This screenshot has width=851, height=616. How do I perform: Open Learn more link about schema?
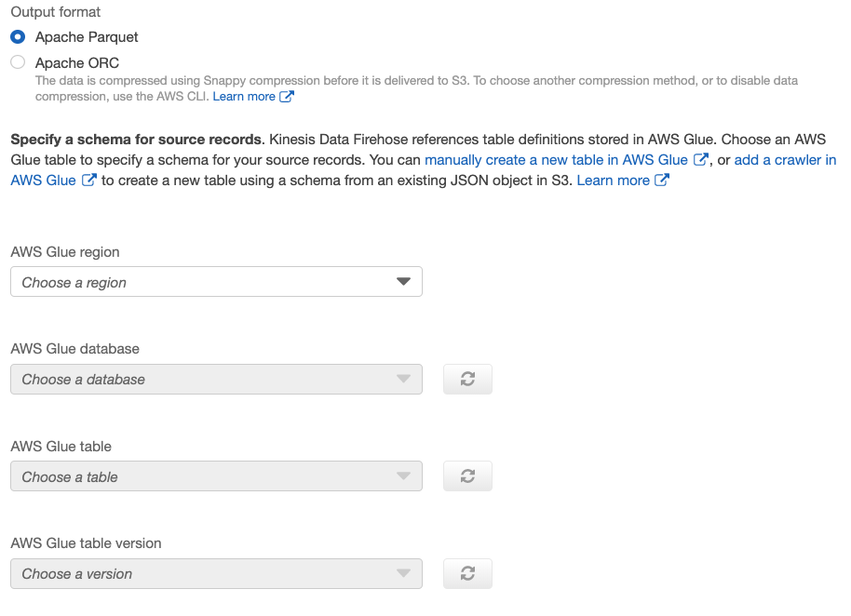coord(613,181)
